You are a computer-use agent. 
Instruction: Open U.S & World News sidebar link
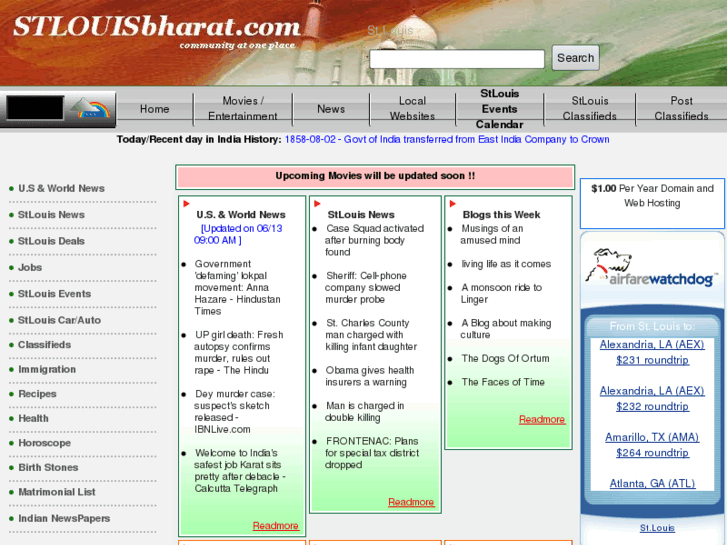61,188
